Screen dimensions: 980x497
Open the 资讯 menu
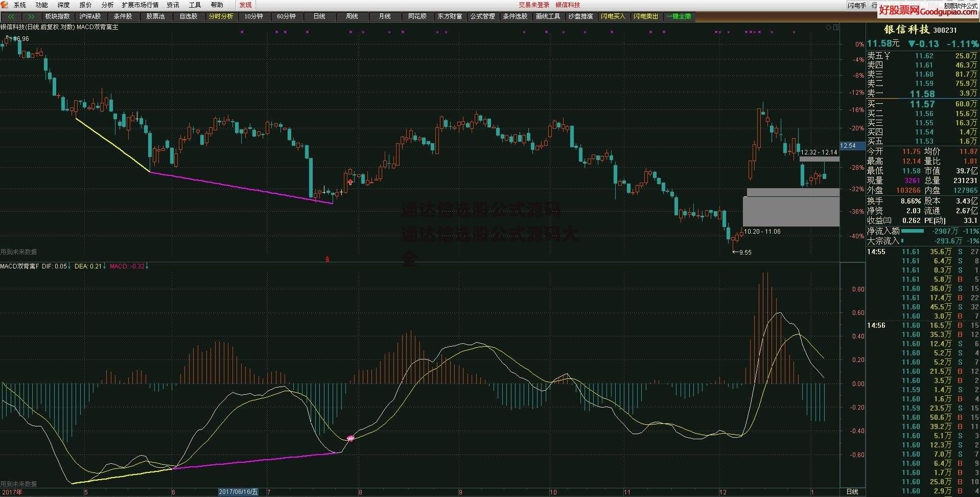point(173,5)
